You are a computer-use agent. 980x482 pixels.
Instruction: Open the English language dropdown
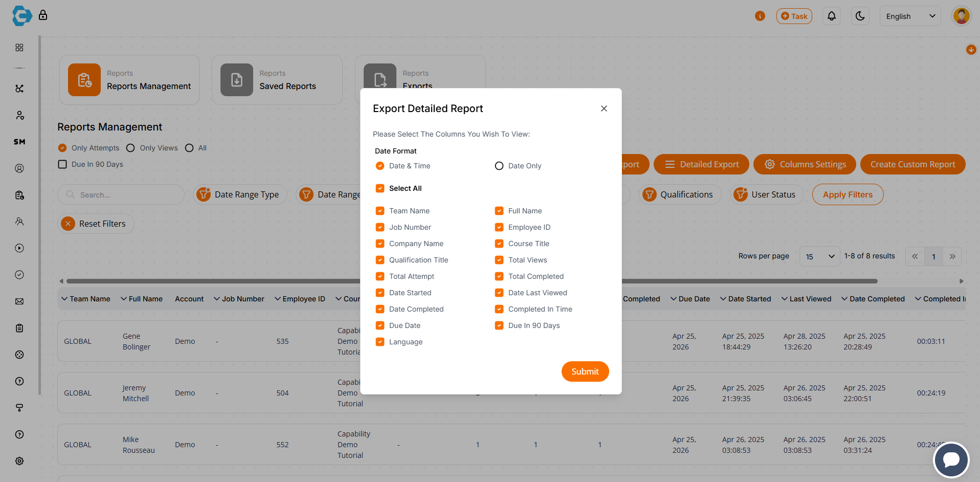pyautogui.click(x=910, y=16)
